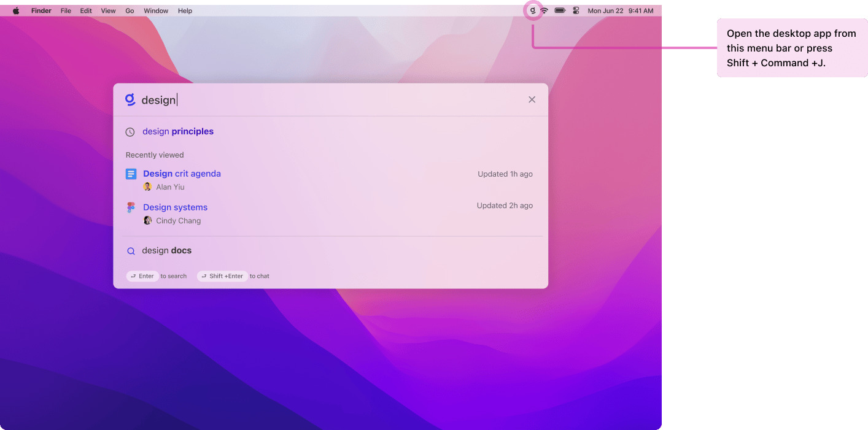Screen dimensions: 868x430
Task: Open the File menu
Action: pyautogui.click(x=66, y=10)
